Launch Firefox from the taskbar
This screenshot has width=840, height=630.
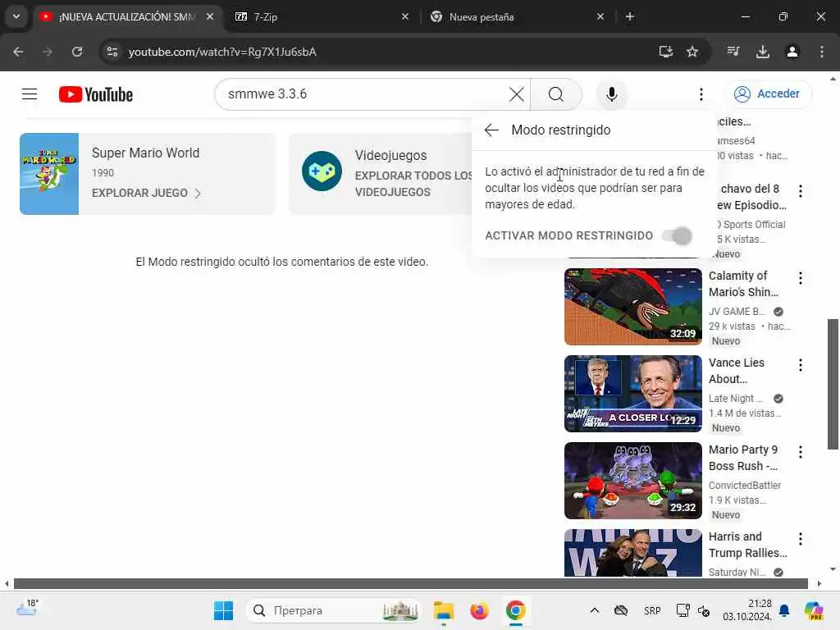[x=479, y=610]
